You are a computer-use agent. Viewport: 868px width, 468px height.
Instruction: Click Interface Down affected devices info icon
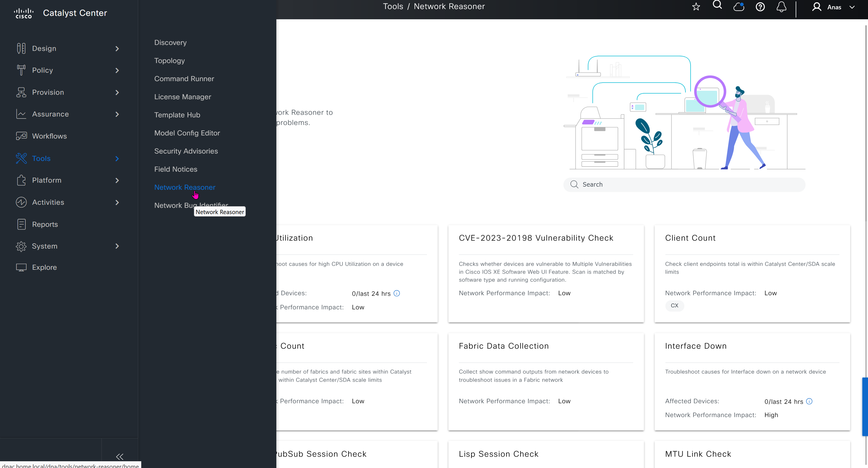[x=809, y=401]
